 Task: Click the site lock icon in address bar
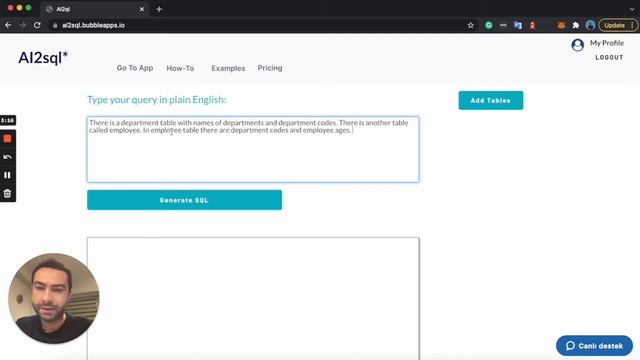pyautogui.click(x=55, y=25)
